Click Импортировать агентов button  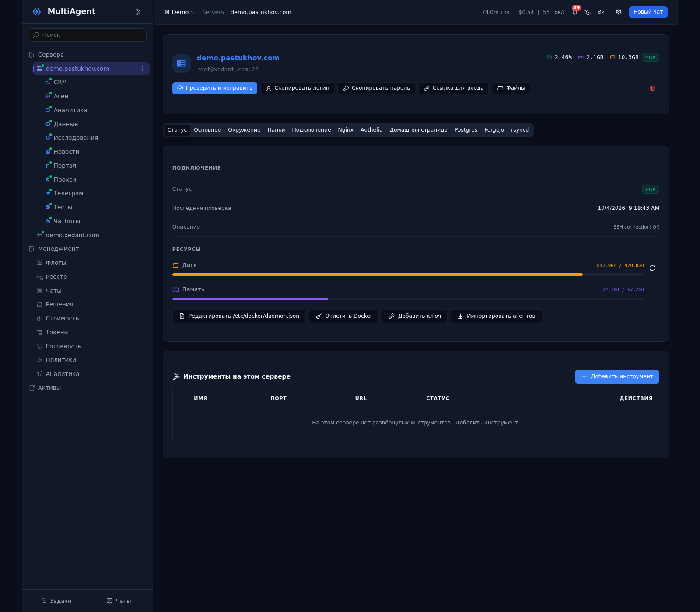coord(496,316)
